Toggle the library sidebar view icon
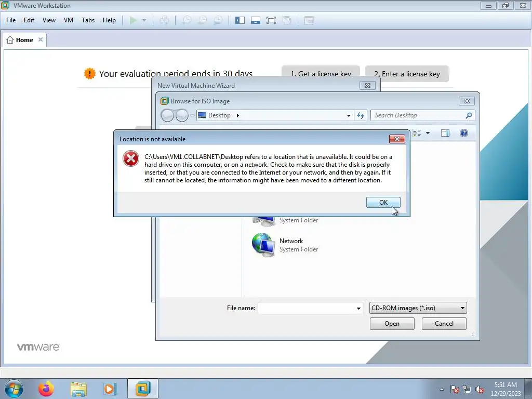 tap(240, 20)
